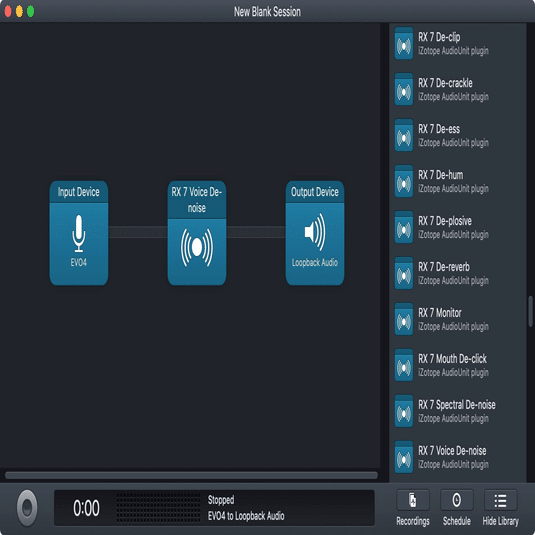Start recording with the round record button
Screen dimensions: 535x535
pos(27,508)
